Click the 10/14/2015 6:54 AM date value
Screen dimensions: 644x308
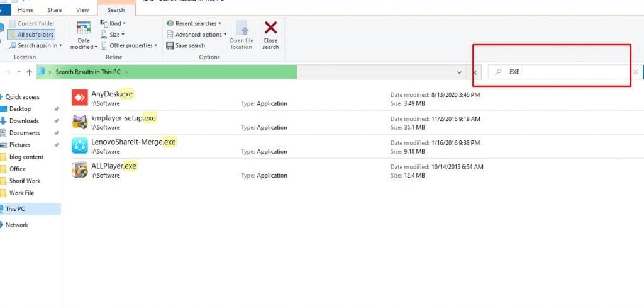pos(458,167)
